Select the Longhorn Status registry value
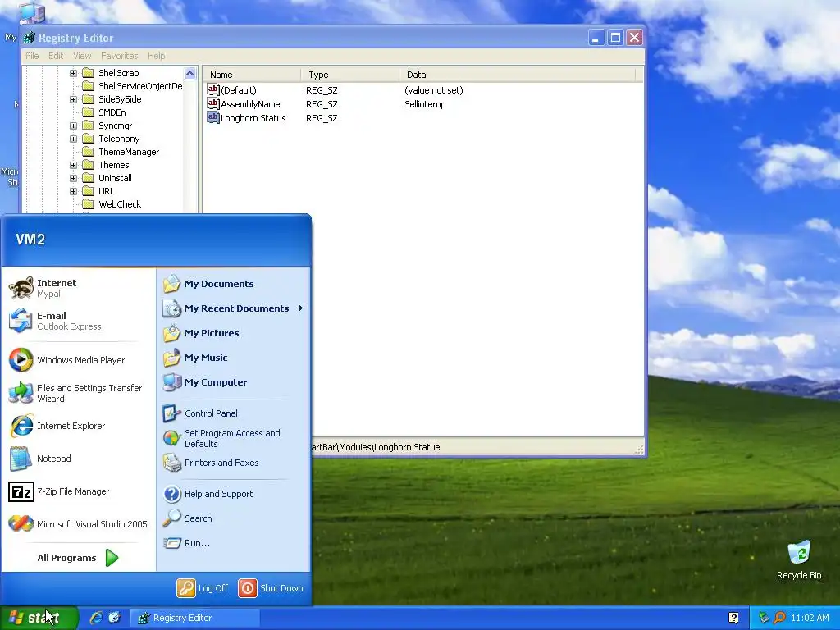The width and height of the screenshot is (840, 630). click(253, 118)
